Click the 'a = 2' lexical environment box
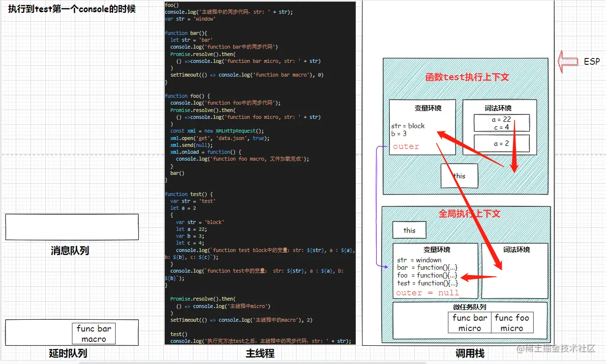The image size is (606, 364). (501, 143)
